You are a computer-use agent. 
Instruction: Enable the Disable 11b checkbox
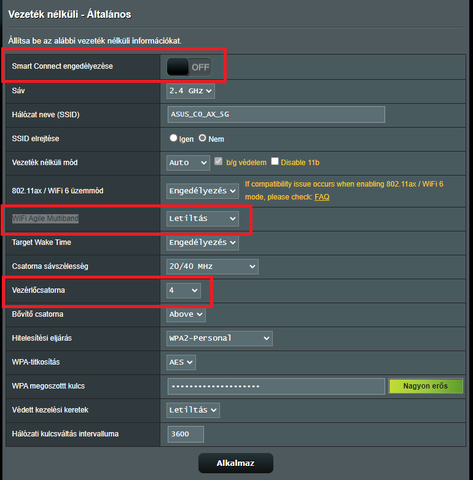(x=275, y=161)
